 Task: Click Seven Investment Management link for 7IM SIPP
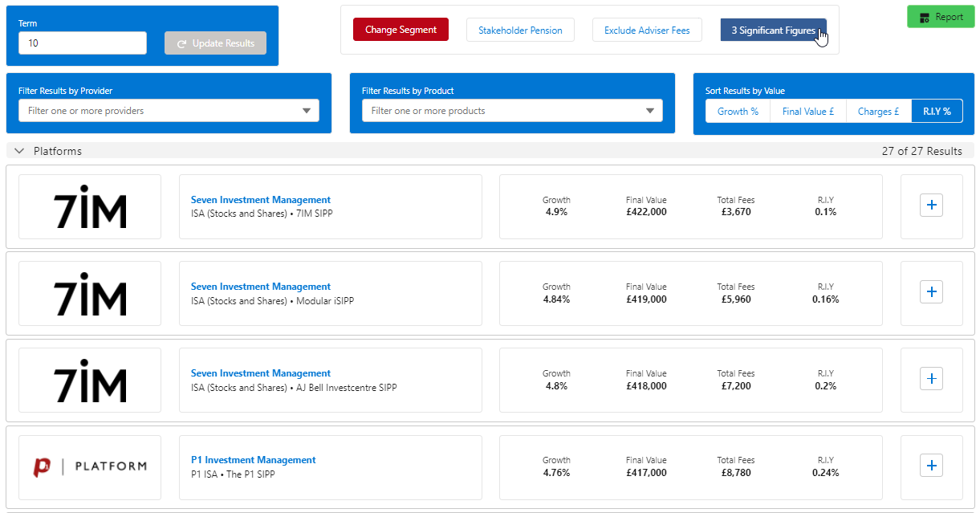(x=261, y=200)
